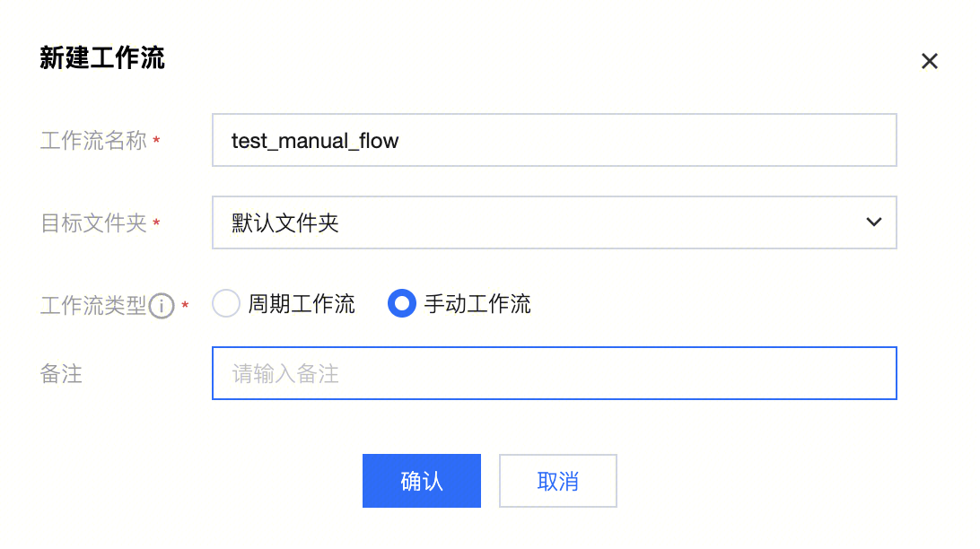
Task: Click the red asterisk beside 工作流名称
Action: tap(157, 142)
